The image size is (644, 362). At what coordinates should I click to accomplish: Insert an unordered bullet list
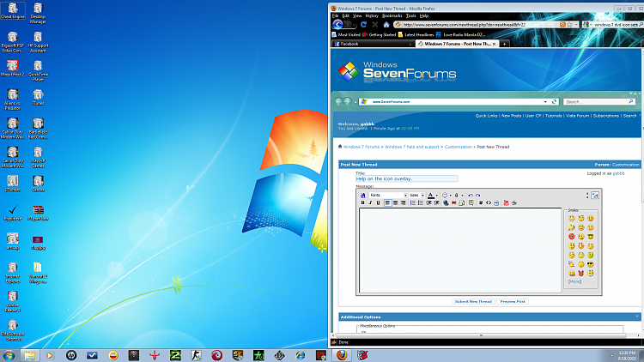pos(421,202)
